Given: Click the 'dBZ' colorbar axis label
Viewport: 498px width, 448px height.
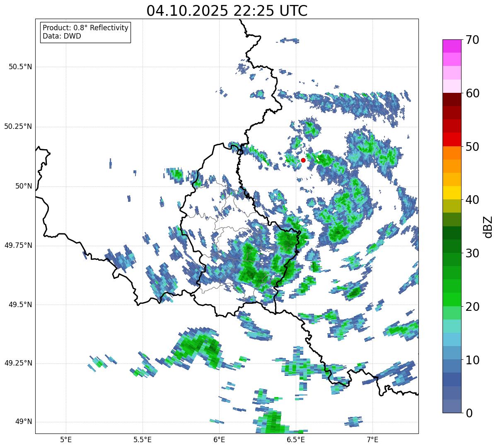Looking at the screenshot, I should pos(488,226).
